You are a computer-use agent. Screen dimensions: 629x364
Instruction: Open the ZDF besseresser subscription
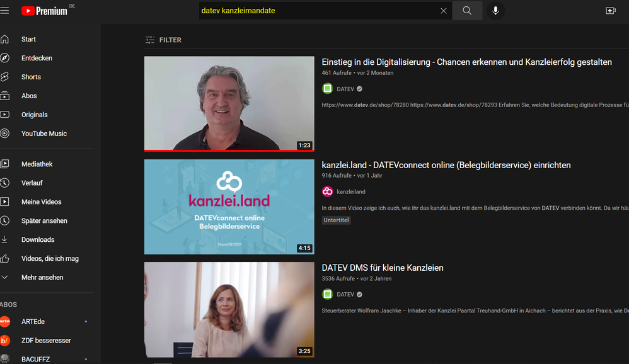pyautogui.click(x=47, y=340)
